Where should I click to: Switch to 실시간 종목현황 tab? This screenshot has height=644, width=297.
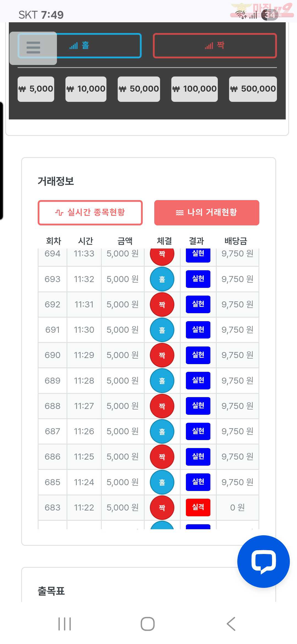click(90, 212)
